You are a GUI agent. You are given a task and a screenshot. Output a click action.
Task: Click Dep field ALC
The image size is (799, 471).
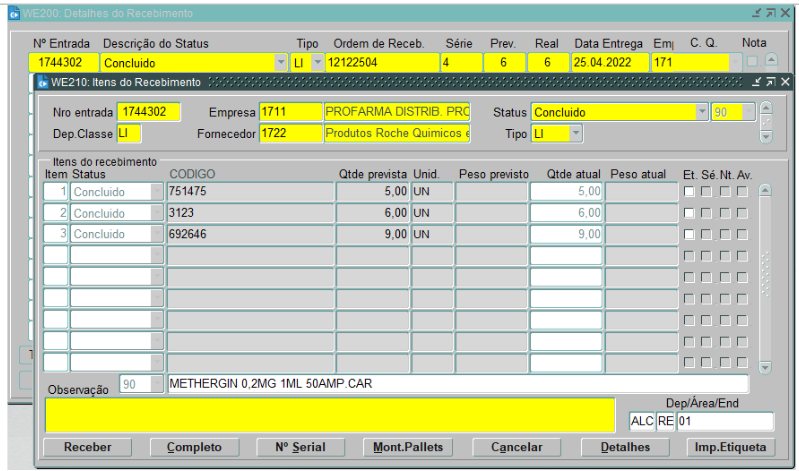coord(642,421)
